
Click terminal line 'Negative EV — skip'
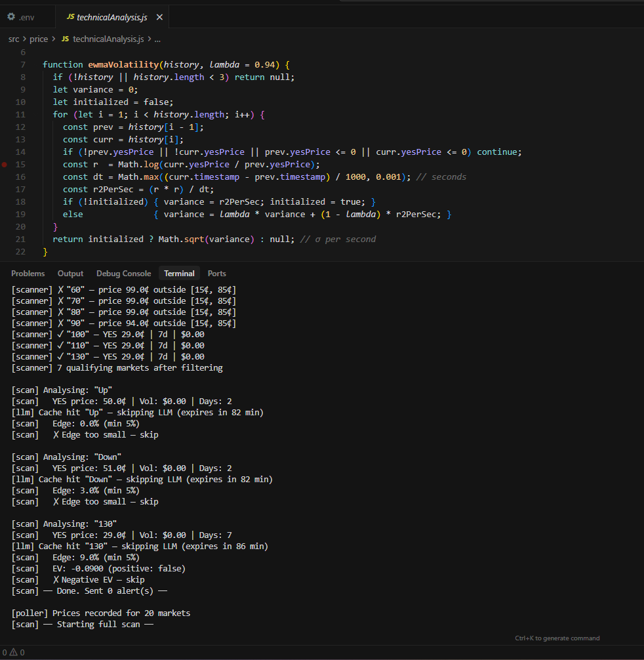coord(78,579)
